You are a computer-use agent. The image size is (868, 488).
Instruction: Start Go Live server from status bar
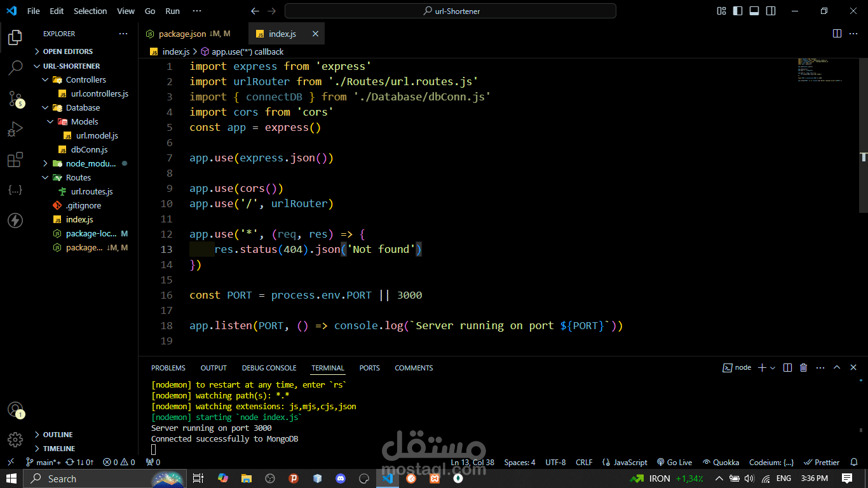click(674, 462)
